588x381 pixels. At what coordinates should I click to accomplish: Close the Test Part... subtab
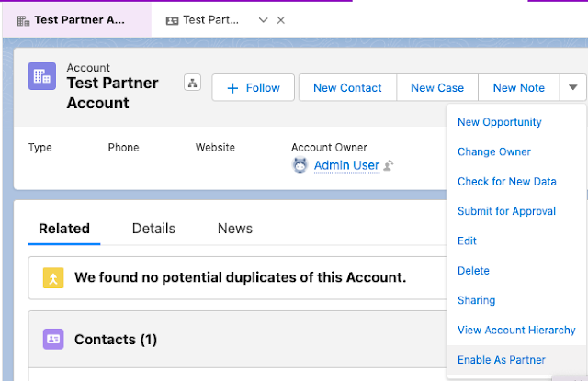pyautogui.click(x=281, y=20)
